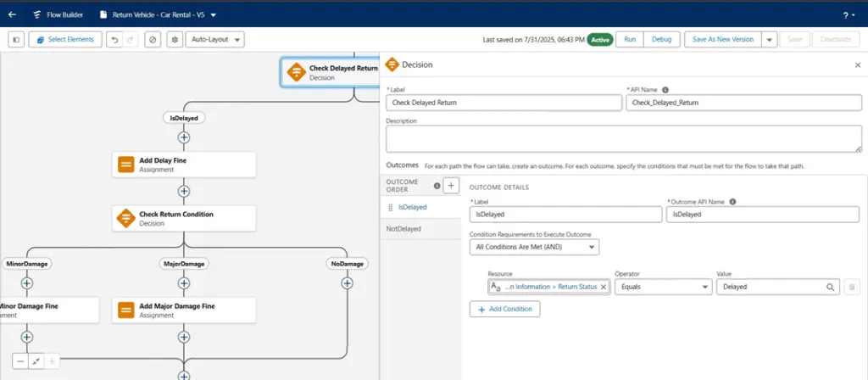This screenshot has height=380, width=868.
Task: Edit the API Name Check_Delayed_Return field
Action: pos(744,103)
